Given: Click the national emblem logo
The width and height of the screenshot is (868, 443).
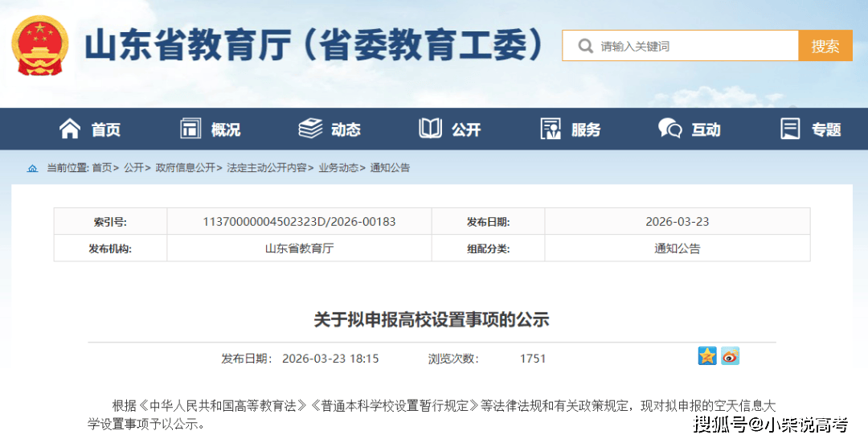Looking at the screenshot, I should coord(40,45).
